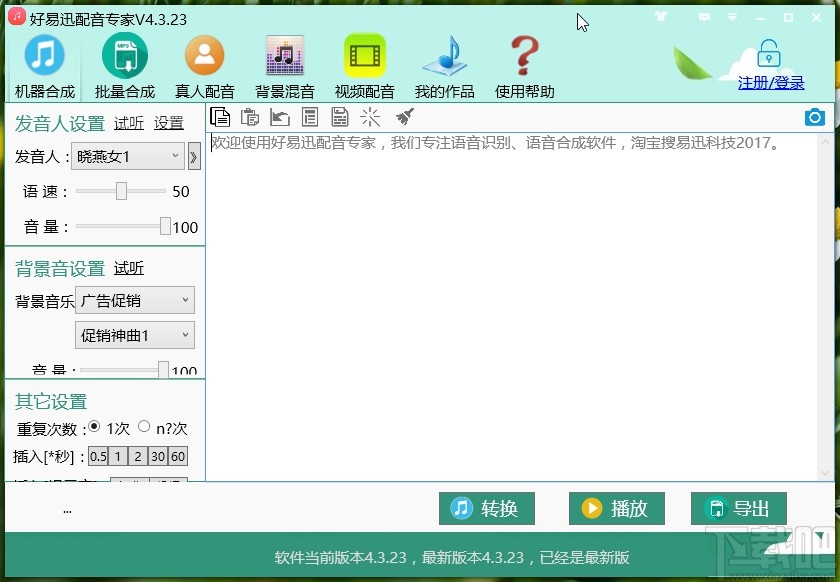Switch to 真人配音 tab

pyautogui.click(x=204, y=67)
